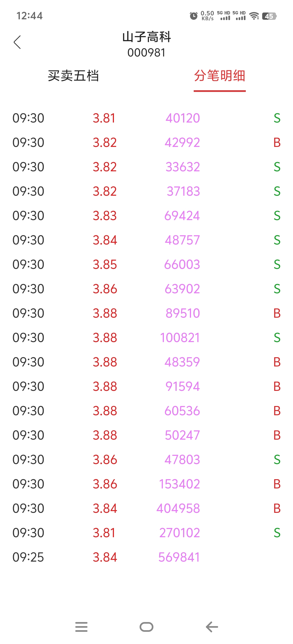Select the trade with volume 40120
Viewport: 293px width, 644px height.
coord(183,118)
